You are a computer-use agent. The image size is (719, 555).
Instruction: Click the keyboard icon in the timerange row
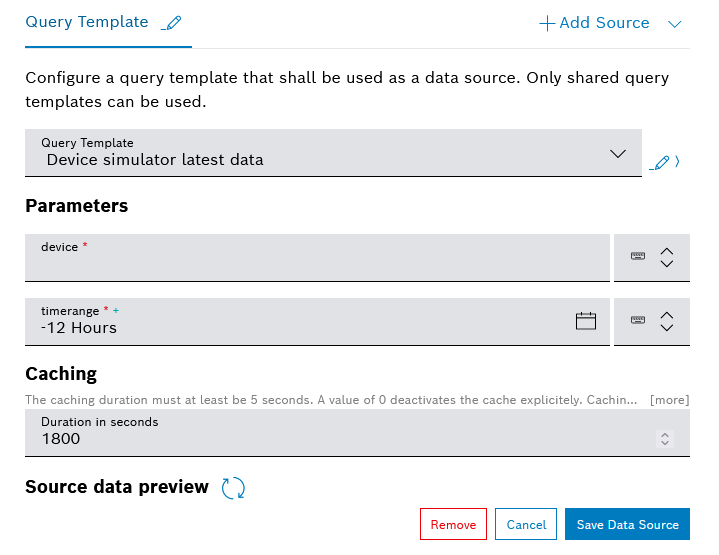pos(638,321)
